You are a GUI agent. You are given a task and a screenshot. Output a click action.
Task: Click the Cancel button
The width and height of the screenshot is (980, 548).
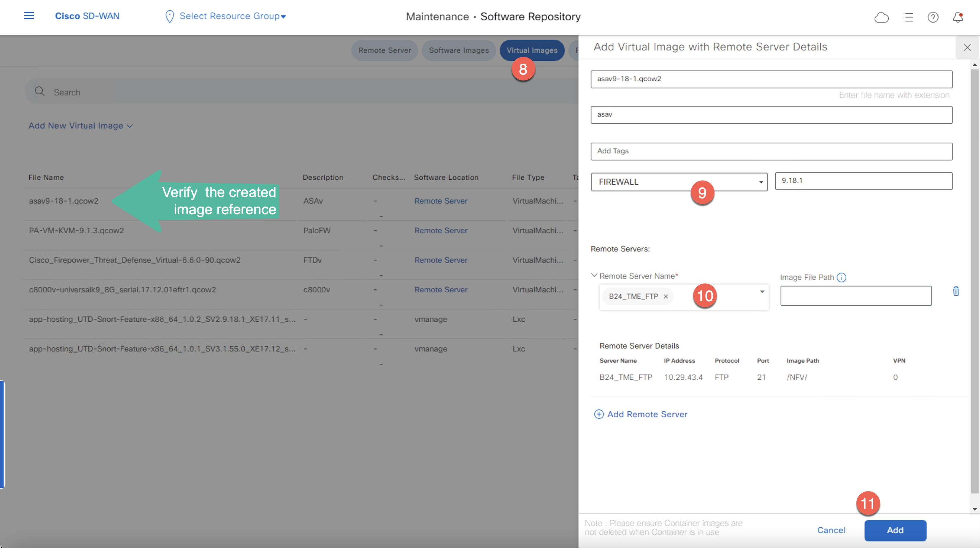(x=831, y=530)
